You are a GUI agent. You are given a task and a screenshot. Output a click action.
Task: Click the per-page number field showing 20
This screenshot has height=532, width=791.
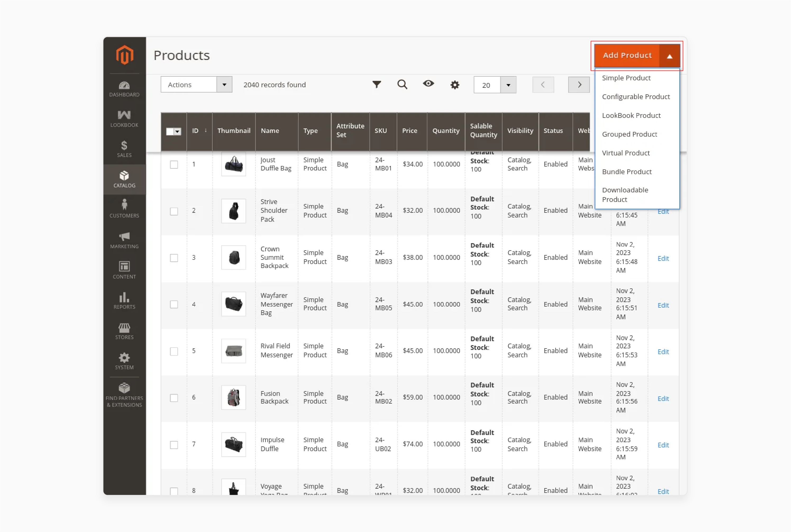click(487, 85)
